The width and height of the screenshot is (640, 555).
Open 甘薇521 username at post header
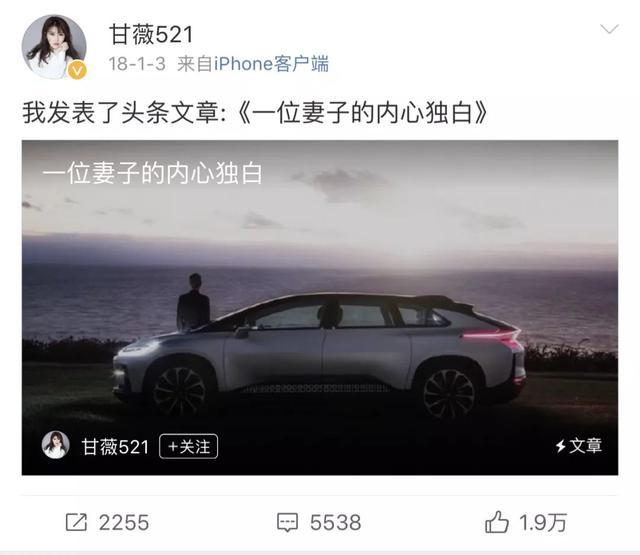pos(151,34)
